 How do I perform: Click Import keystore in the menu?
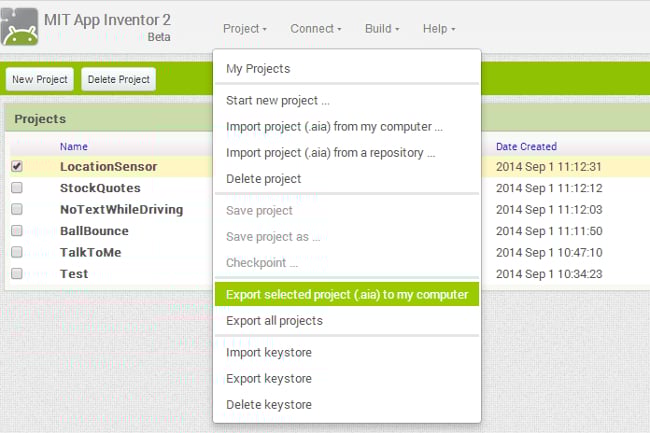[x=269, y=353]
